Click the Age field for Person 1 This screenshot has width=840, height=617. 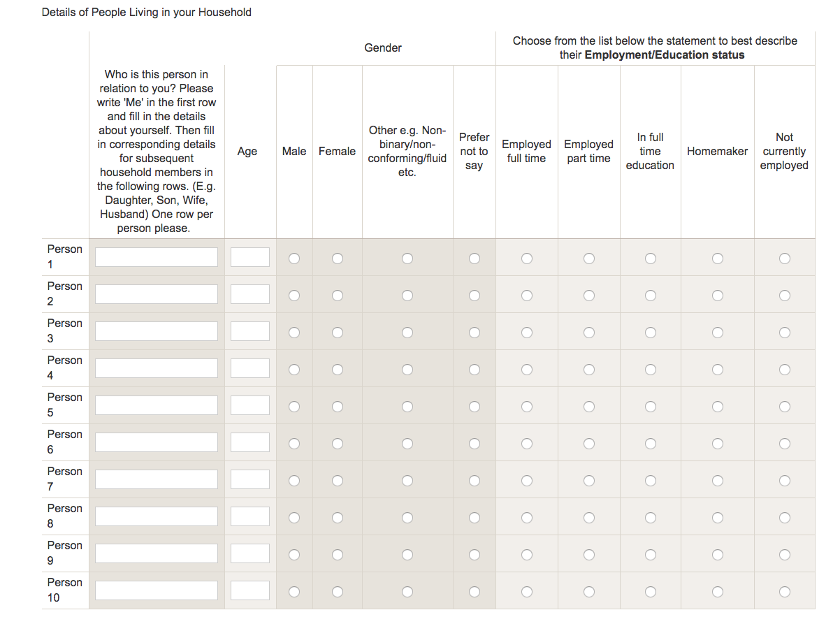tap(250, 257)
